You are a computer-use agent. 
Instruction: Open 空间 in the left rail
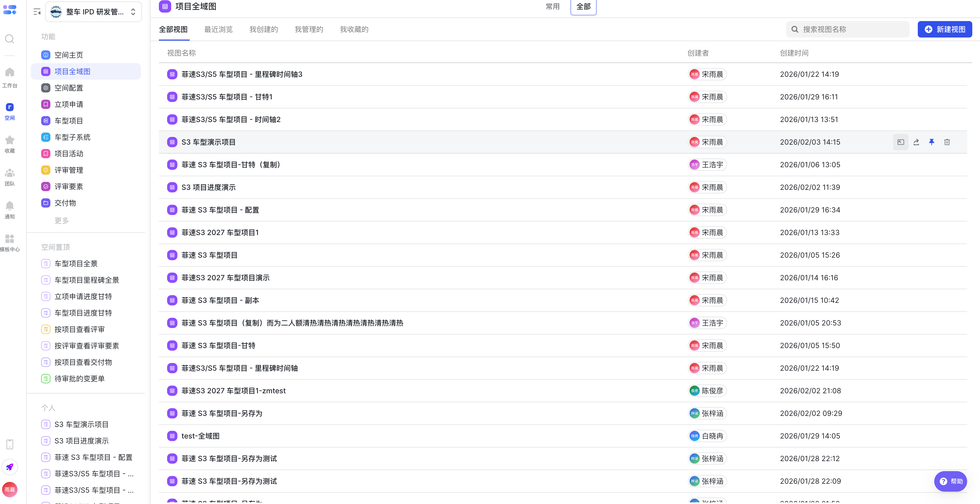coord(10,111)
